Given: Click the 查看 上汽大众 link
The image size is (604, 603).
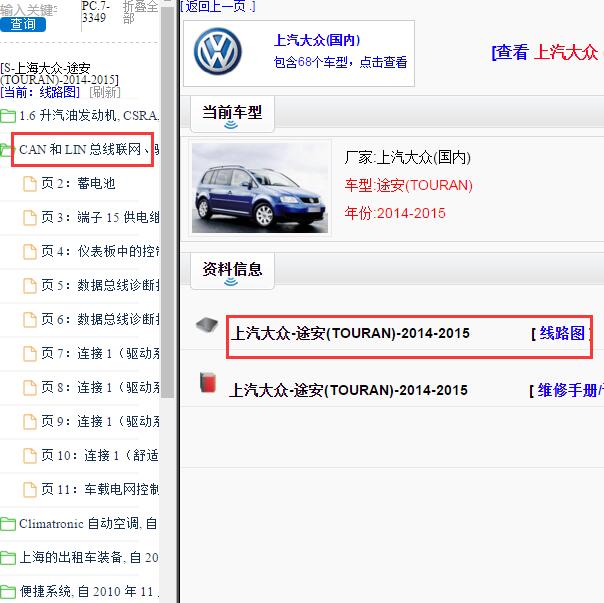Looking at the screenshot, I should pos(547,52).
